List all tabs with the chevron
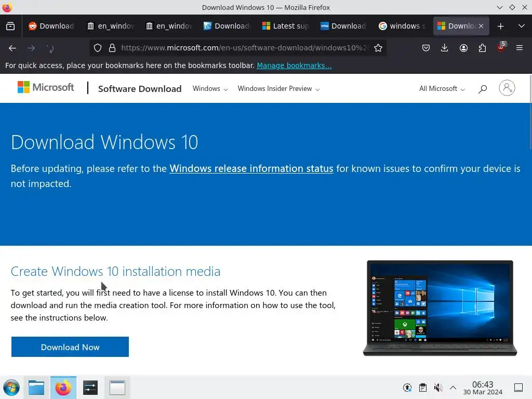This screenshot has height=399, width=532. [522, 26]
